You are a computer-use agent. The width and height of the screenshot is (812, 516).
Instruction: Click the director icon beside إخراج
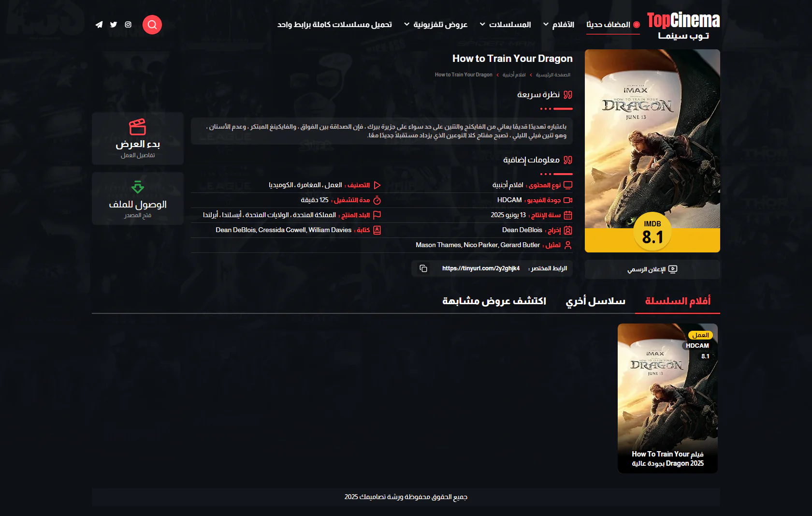(568, 231)
